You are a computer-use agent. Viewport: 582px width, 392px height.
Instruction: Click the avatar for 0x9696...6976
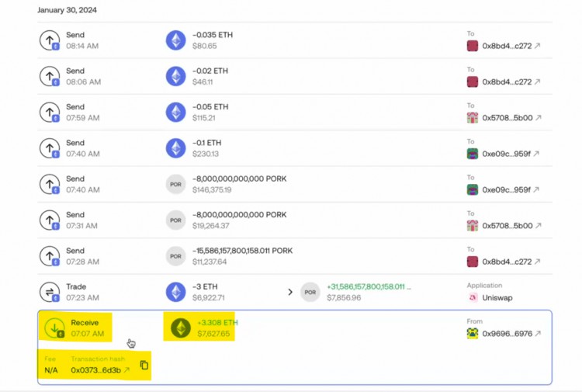click(x=473, y=334)
